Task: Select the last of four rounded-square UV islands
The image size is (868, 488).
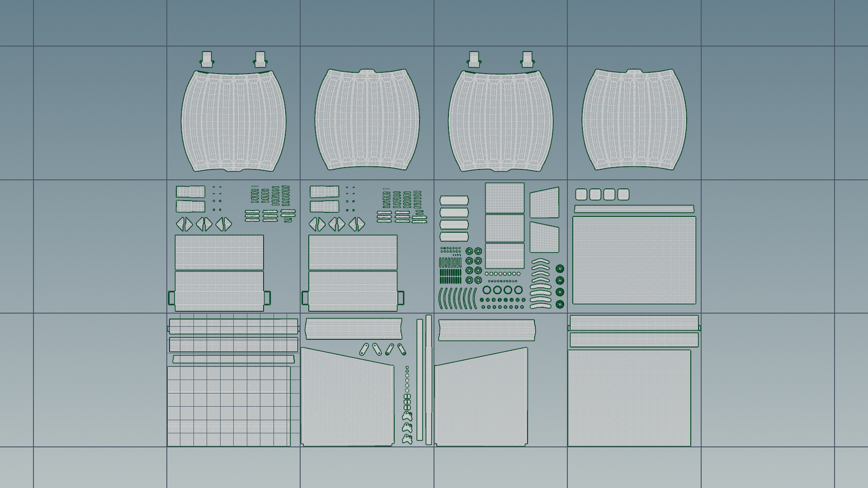Action: pyautogui.click(x=623, y=195)
